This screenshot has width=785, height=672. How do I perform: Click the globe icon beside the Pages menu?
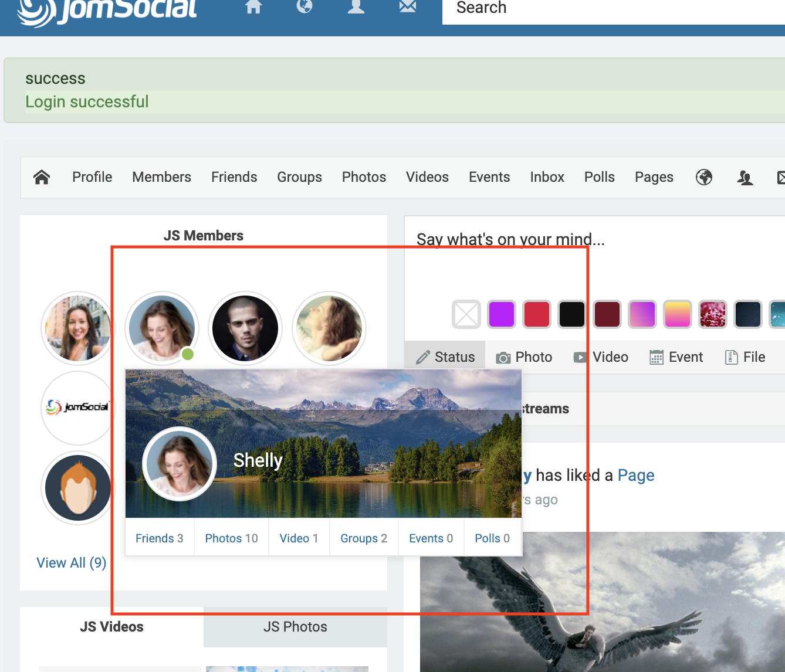[704, 177]
